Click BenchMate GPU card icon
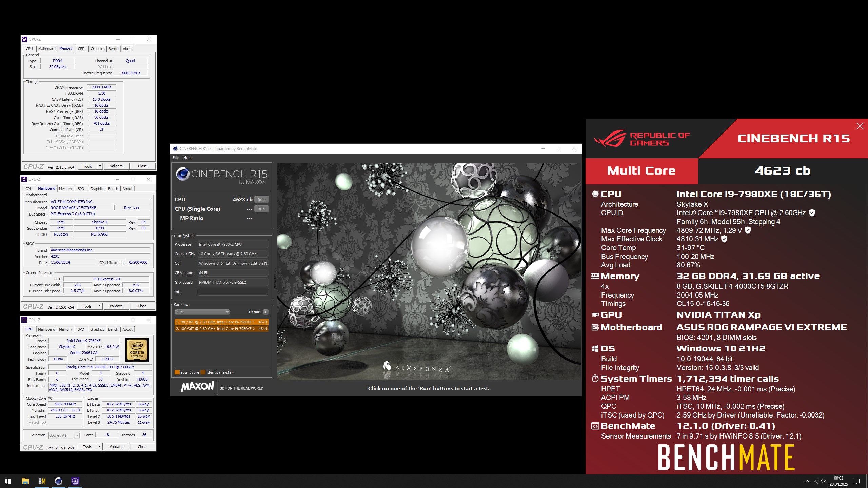 coord(595,315)
